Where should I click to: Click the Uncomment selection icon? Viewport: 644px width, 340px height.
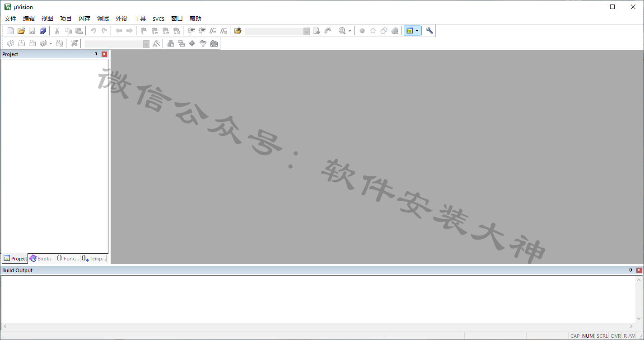pyautogui.click(x=224, y=31)
